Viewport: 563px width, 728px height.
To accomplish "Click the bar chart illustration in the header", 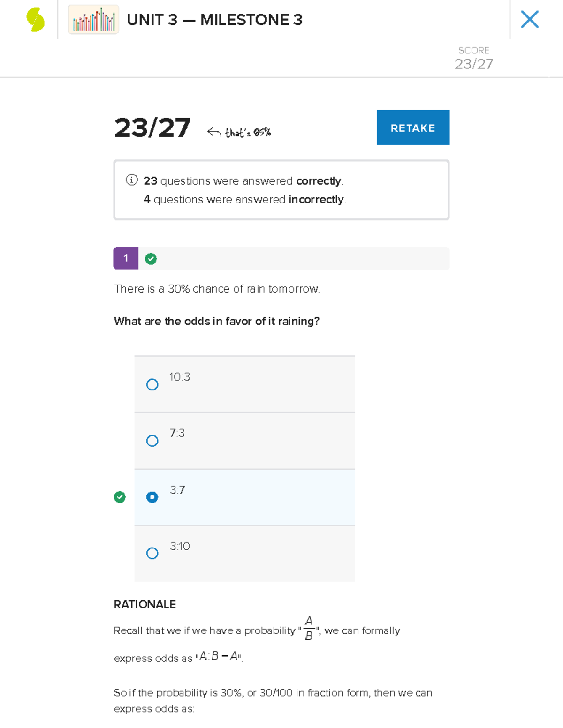I will [x=93, y=20].
